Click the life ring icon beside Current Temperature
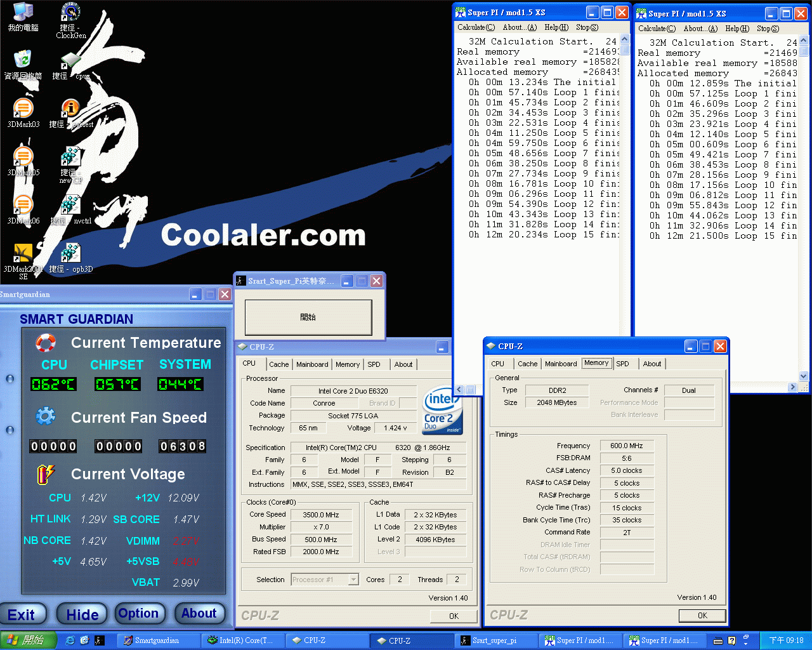This screenshot has width=812, height=650. click(46, 343)
